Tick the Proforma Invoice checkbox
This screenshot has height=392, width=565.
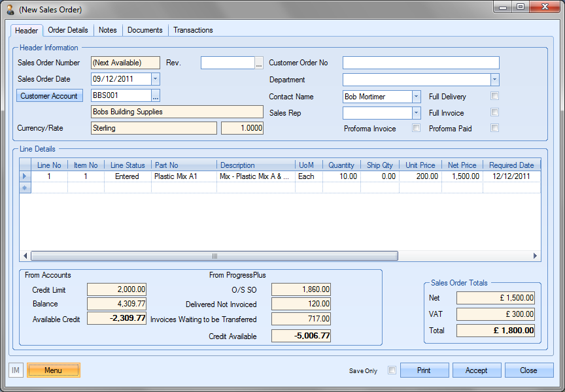pyautogui.click(x=416, y=128)
